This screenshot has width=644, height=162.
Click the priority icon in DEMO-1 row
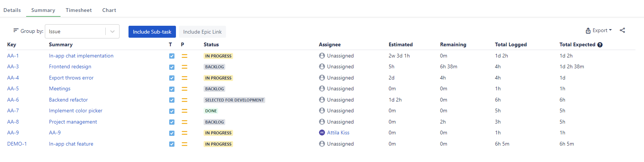pyautogui.click(x=185, y=144)
